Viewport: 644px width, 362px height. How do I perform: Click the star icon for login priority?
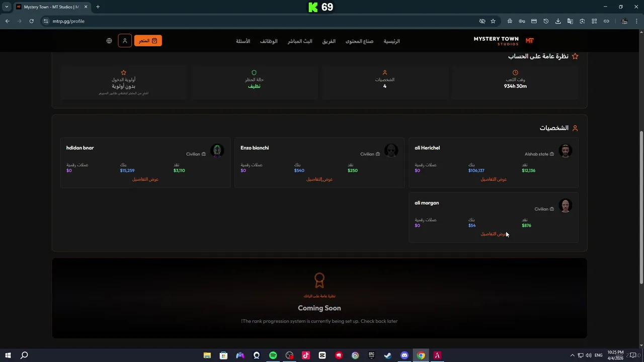pyautogui.click(x=123, y=72)
